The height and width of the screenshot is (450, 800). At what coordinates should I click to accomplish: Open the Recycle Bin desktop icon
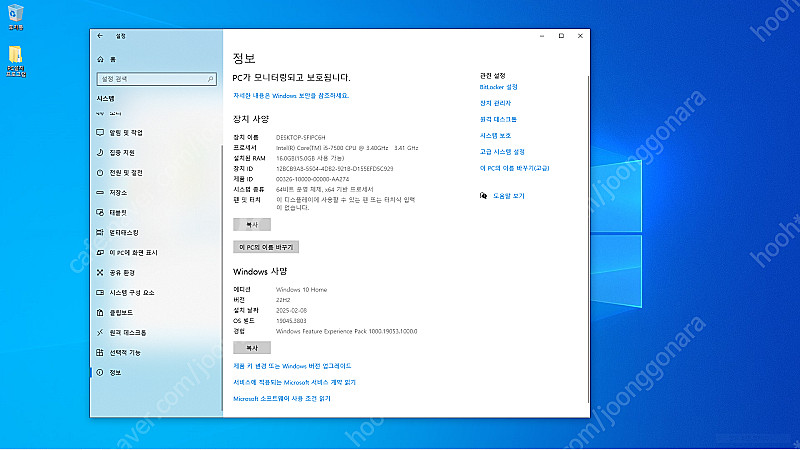[x=16, y=13]
